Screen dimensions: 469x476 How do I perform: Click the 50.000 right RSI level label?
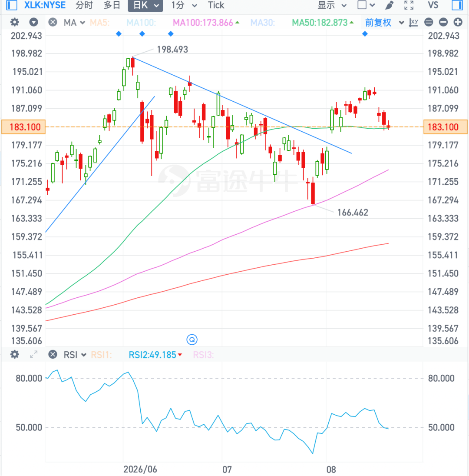(x=441, y=427)
